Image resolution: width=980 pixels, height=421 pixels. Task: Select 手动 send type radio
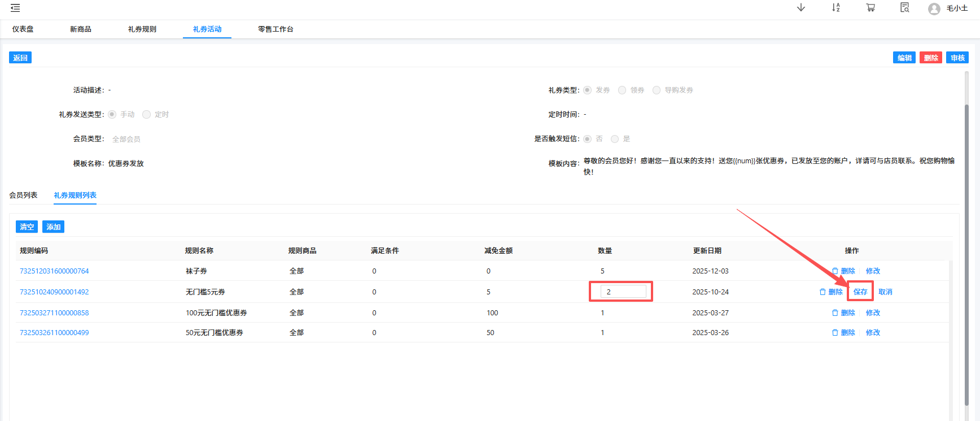click(112, 114)
